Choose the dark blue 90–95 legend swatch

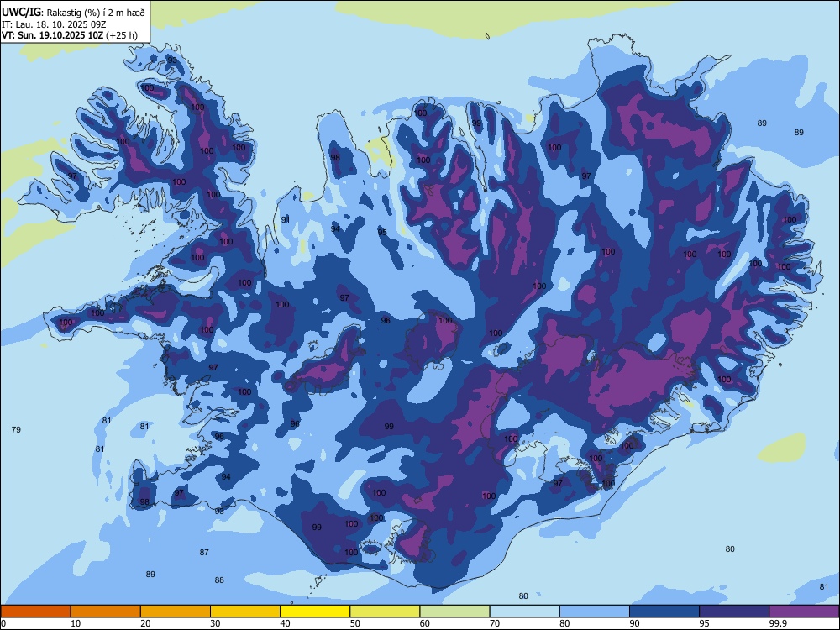664,612
